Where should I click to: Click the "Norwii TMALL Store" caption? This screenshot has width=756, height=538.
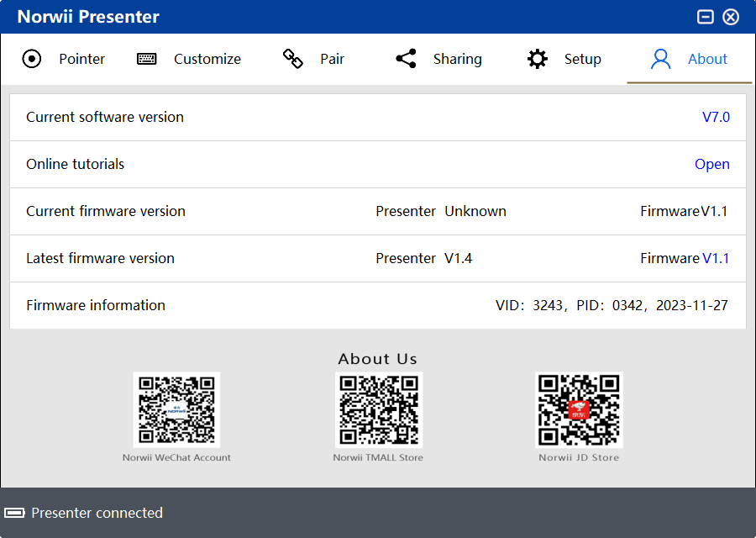378,457
